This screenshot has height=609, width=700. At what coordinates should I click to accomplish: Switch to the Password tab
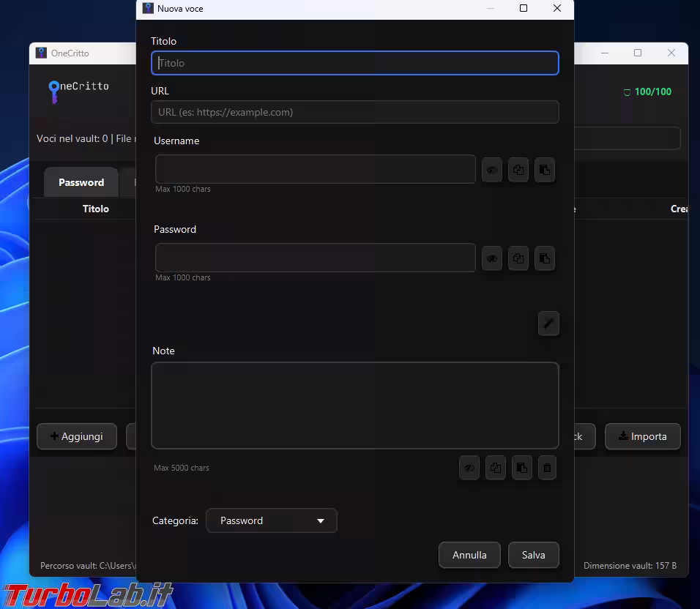click(x=81, y=182)
